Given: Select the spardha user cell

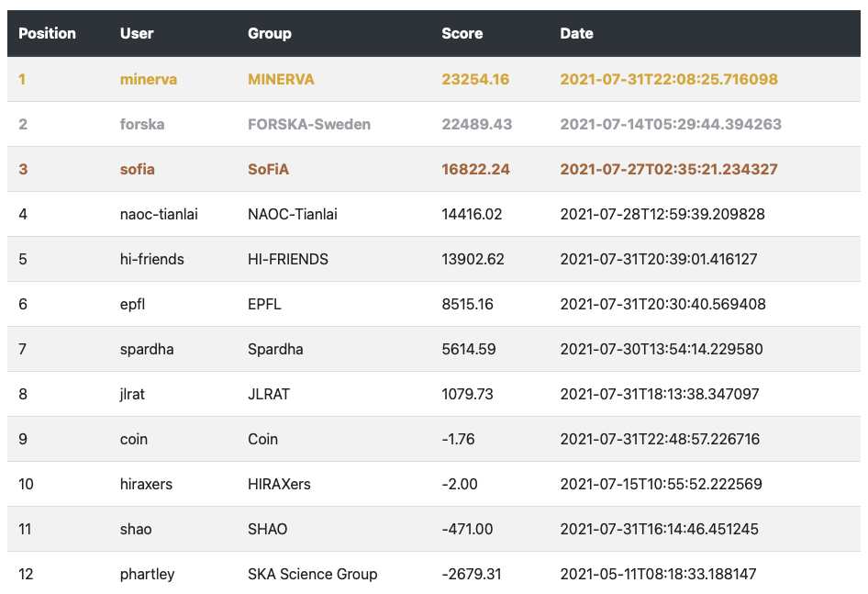Looking at the screenshot, I should click(147, 349).
